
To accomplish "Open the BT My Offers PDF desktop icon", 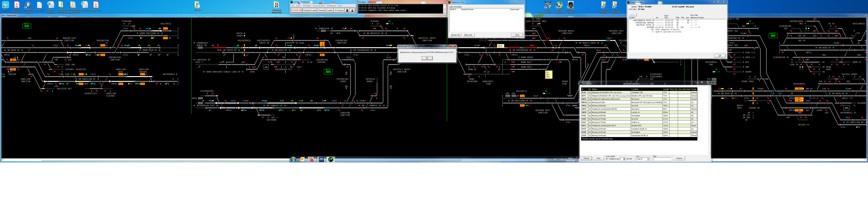I will coord(17,7).
